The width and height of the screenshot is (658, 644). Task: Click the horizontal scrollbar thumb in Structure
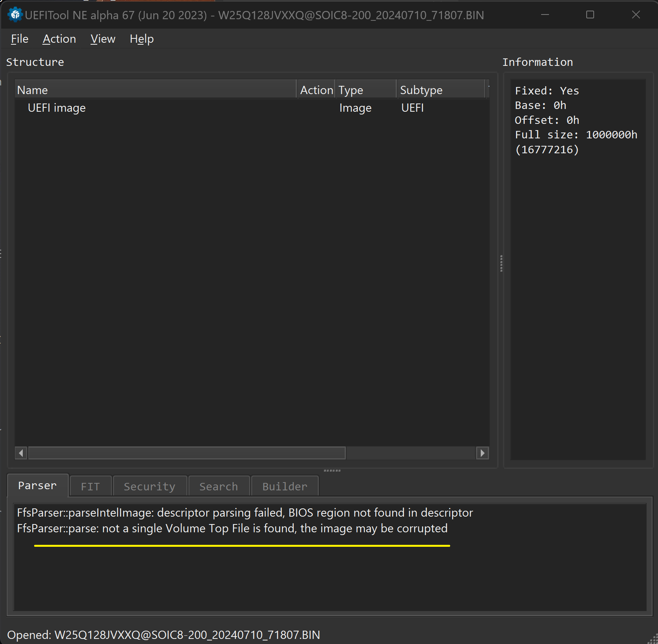pyautogui.click(x=187, y=453)
